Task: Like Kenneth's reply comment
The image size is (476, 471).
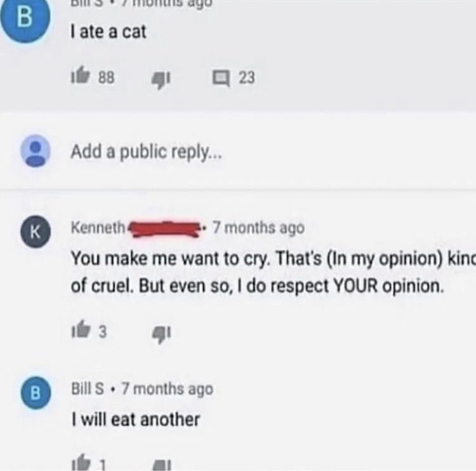Action: [81, 329]
